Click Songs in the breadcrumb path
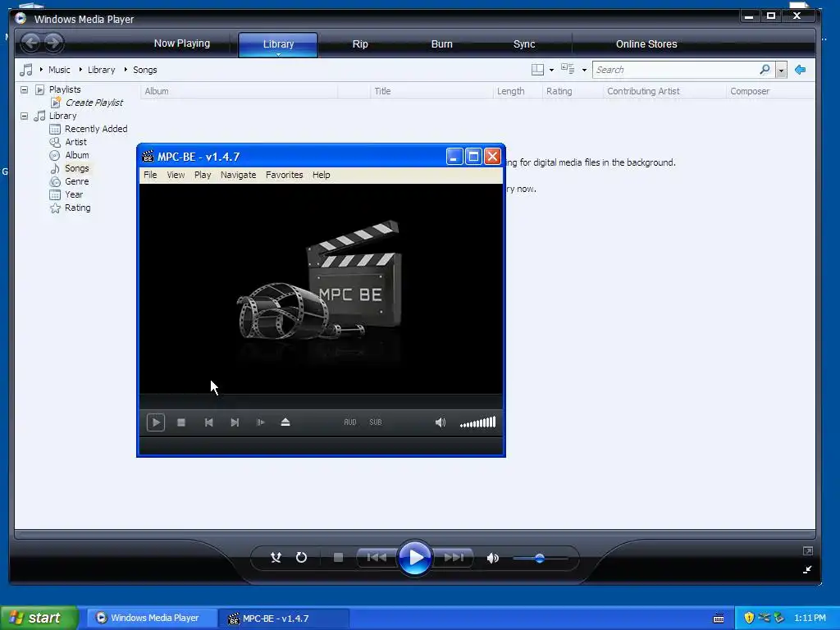 (144, 70)
